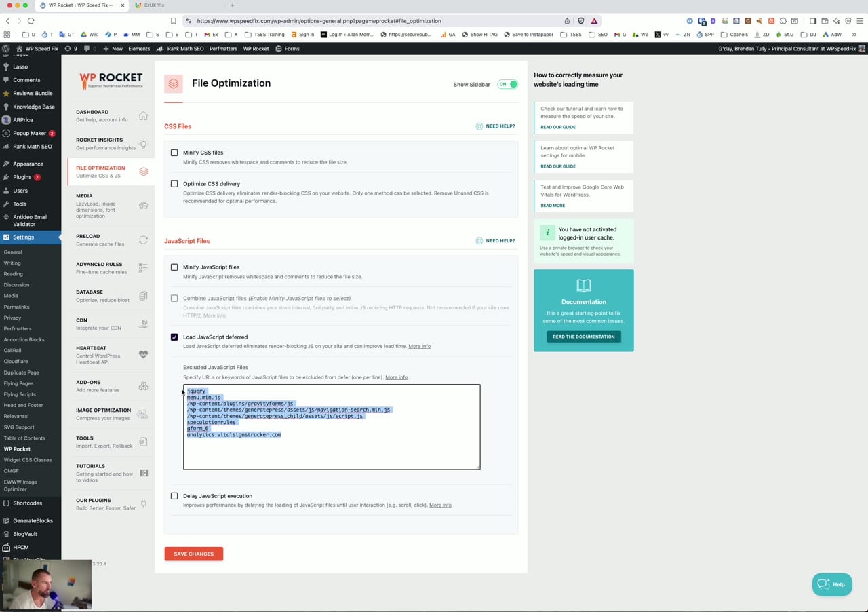Click the Save Changes button

pyautogui.click(x=193, y=554)
